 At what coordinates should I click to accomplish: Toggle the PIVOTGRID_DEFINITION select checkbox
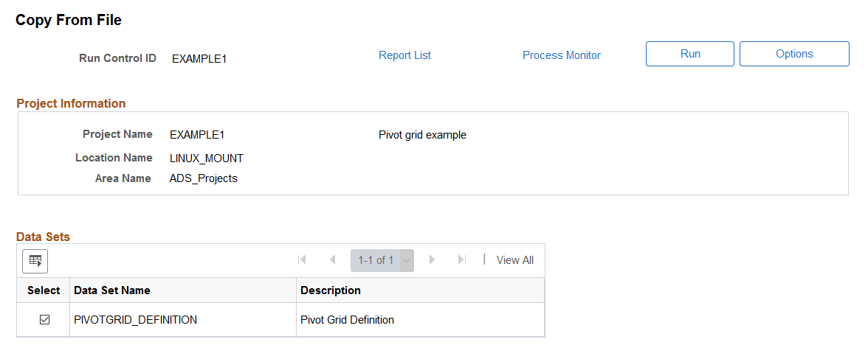click(44, 320)
